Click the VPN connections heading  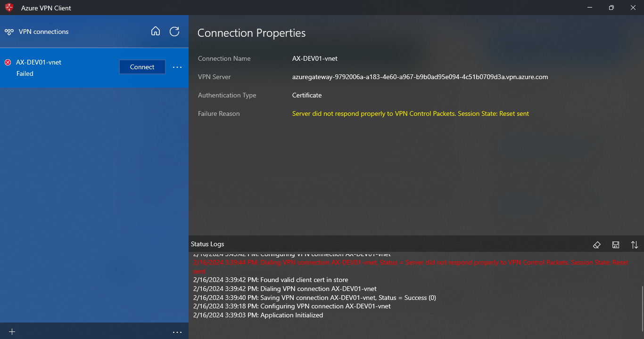pyautogui.click(x=44, y=32)
